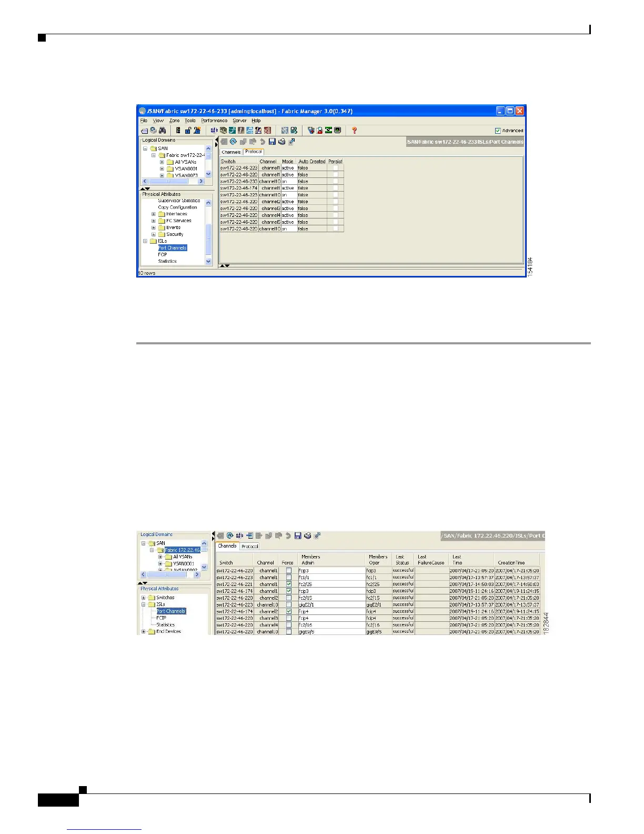Image resolution: width=644 pixels, height=834 pixels.
Task: Uncheck Force for sw172-22-46-174 channel2 row
Action: (288, 611)
